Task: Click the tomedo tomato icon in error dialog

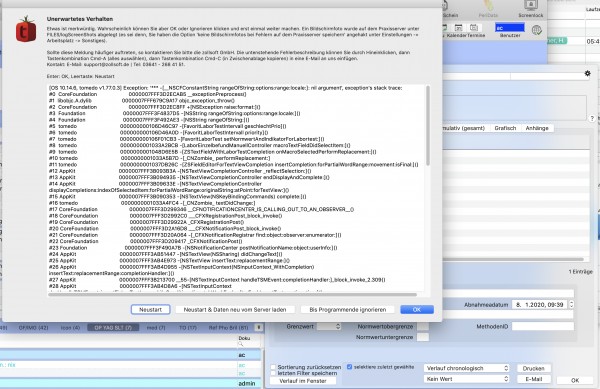Action: coord(26,29)
